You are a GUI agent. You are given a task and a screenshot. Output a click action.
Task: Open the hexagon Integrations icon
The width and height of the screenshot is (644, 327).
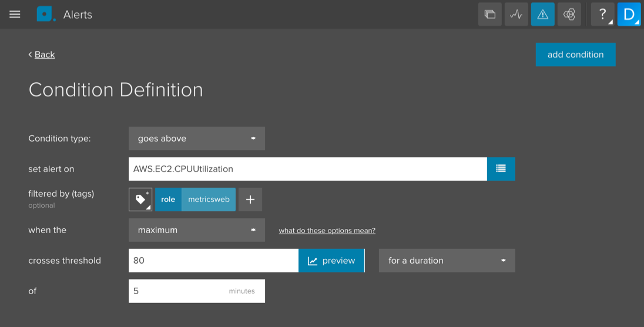coord(569,15)
